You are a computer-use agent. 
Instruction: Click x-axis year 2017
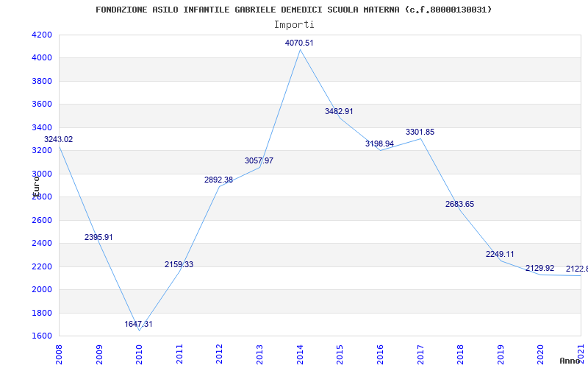click(x=420, y=354)
